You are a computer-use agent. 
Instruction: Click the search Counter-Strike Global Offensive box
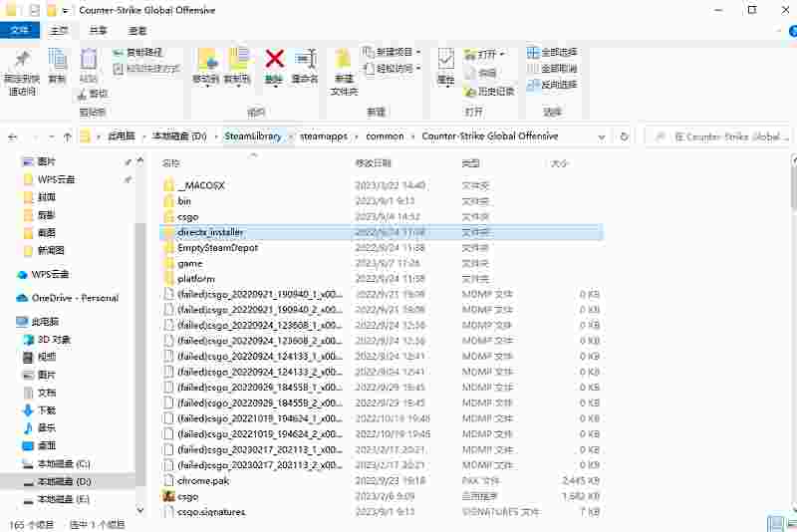tap(716, 136)
